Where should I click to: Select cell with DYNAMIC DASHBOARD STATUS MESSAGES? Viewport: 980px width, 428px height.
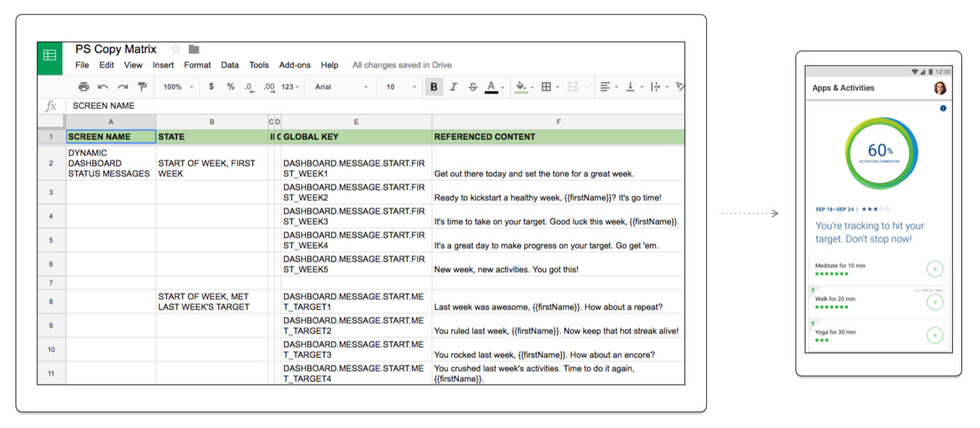tap(111, 163)
